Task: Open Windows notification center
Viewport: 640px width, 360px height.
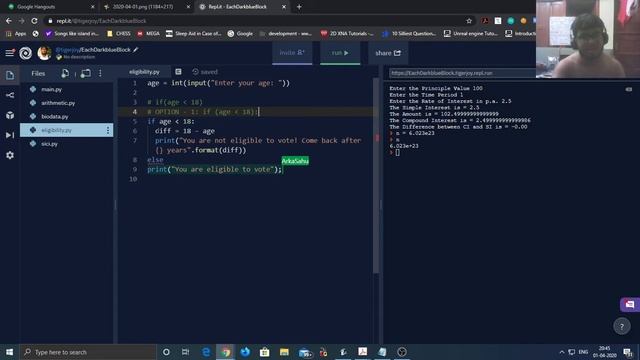Action: coord(629,352)
